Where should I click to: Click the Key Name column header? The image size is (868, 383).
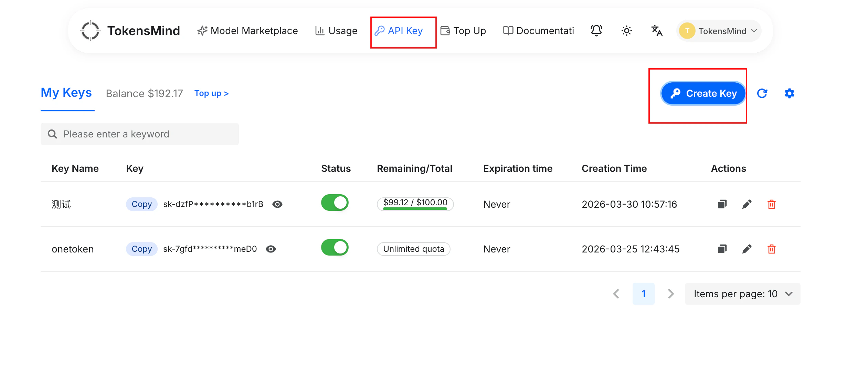click(75, 168)
